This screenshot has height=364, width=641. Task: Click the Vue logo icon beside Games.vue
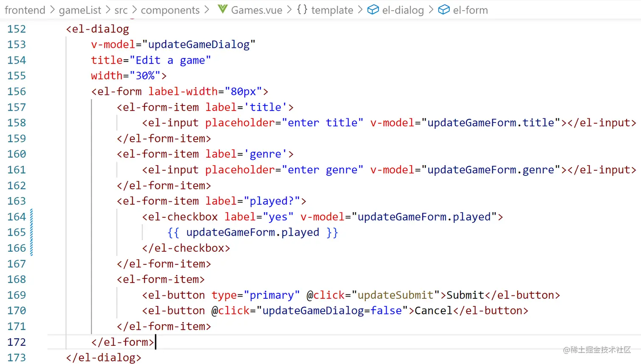(222, 10)
